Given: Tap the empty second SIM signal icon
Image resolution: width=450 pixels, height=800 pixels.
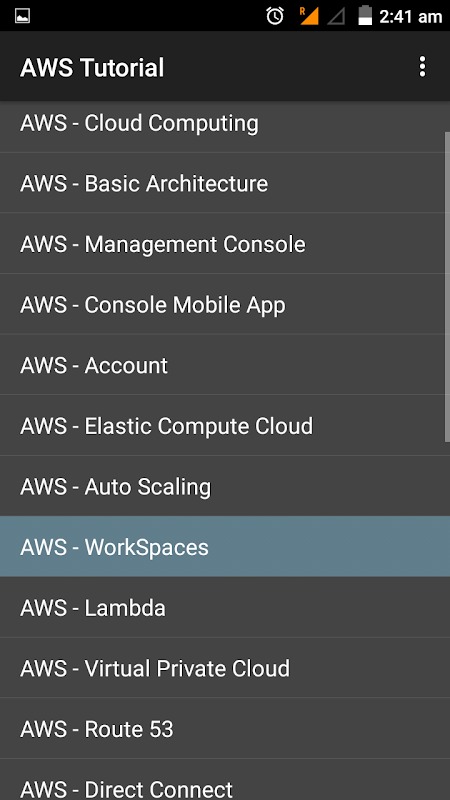Looking at the screenshot, I should point(336,16).
